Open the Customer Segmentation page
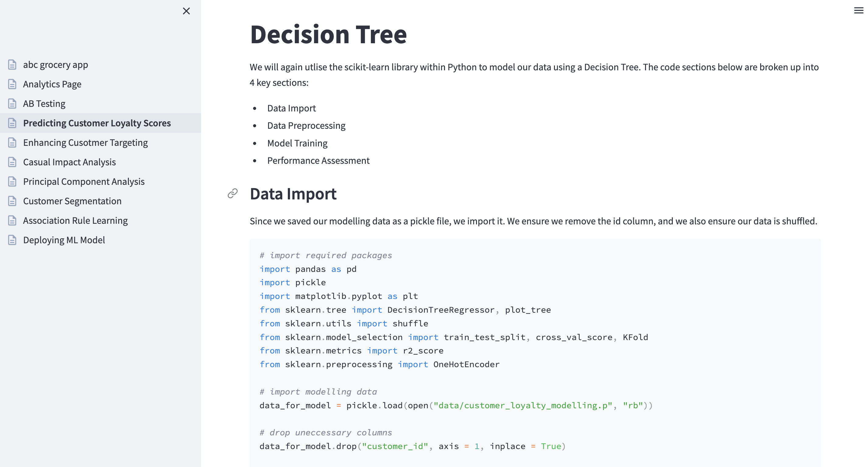This screenshot has width=868, height=467. [x=72, y=201]
